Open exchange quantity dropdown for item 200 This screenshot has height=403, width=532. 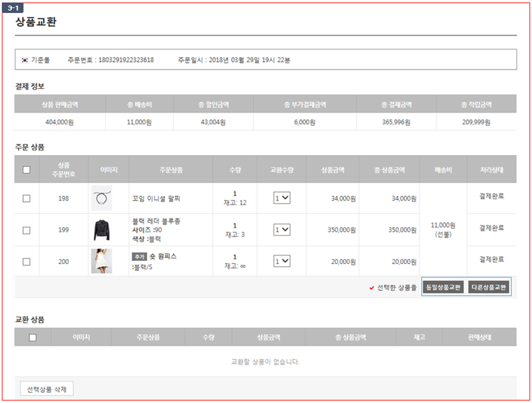point(282,261)
